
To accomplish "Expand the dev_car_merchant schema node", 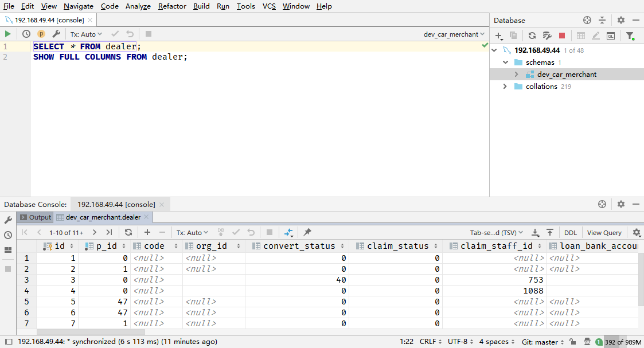I will (x=516, y=75).
